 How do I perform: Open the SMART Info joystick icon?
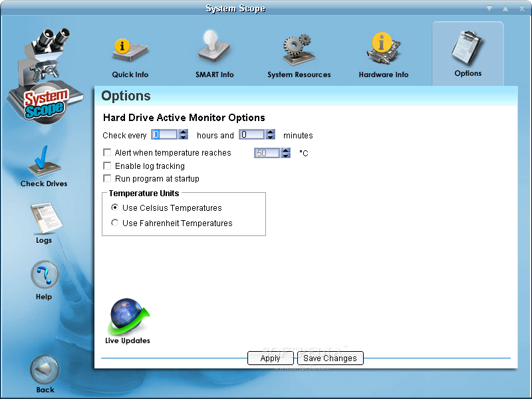[x=213, y=47]
